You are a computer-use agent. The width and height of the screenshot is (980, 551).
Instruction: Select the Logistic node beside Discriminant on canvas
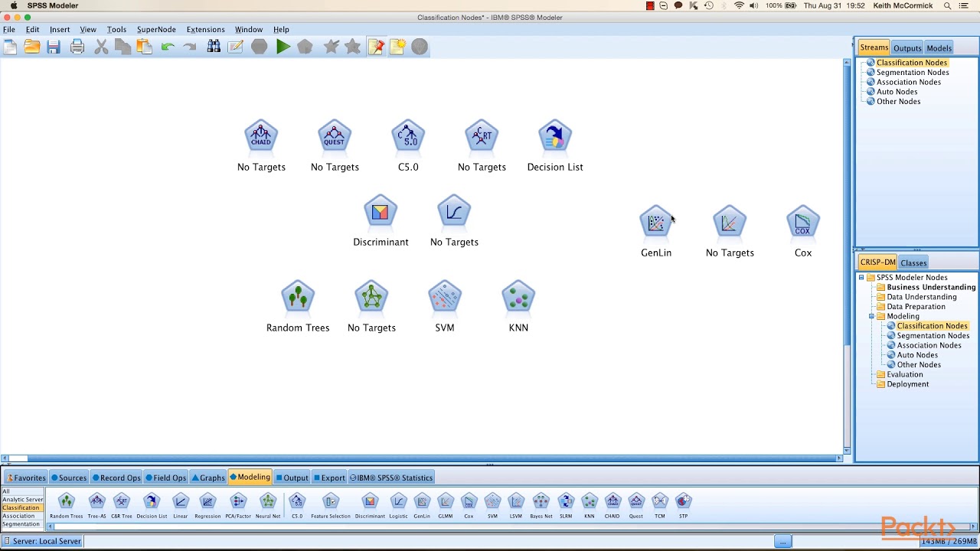[454, 211]
